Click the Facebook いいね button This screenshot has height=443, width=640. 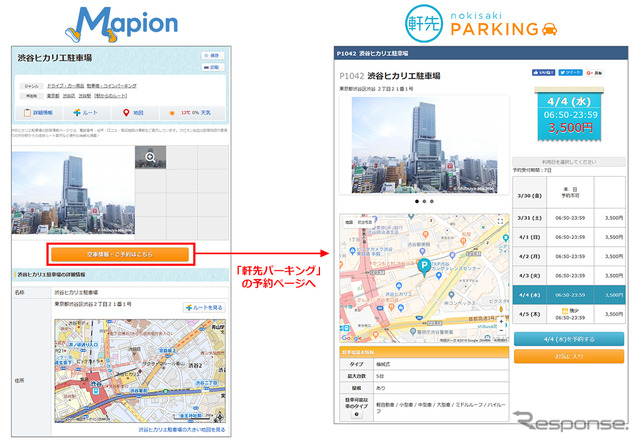pyautogui.click(x=543, y=73)
